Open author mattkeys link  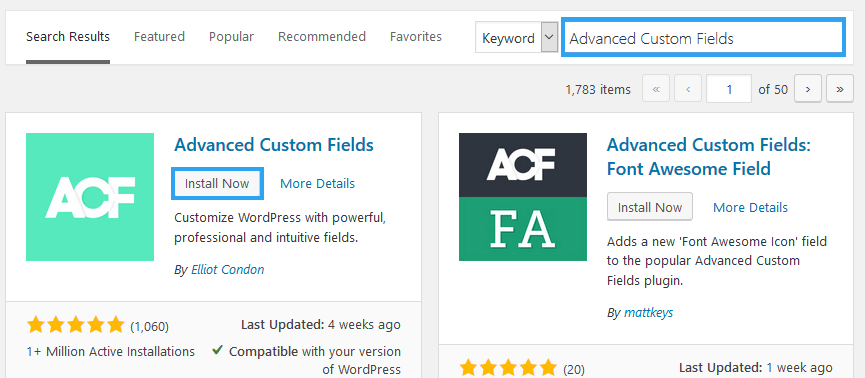point(648,313)
